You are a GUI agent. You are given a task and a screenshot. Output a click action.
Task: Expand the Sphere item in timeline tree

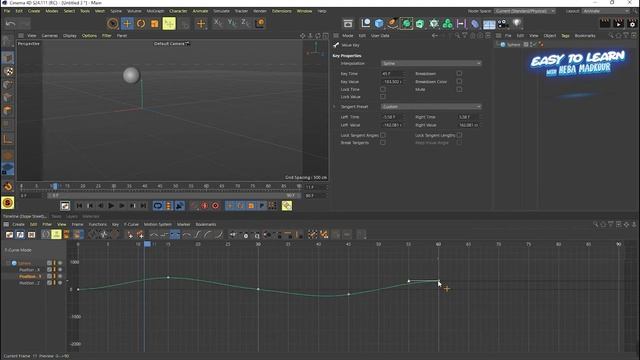7,263
